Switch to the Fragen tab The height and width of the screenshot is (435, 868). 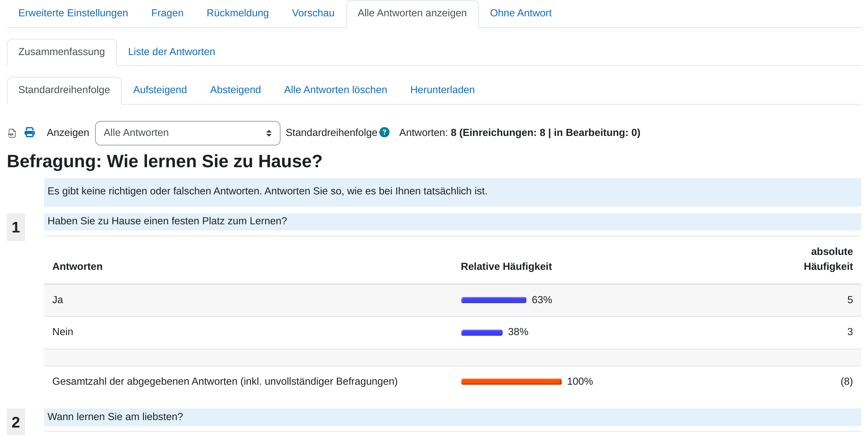coord(167,13)
